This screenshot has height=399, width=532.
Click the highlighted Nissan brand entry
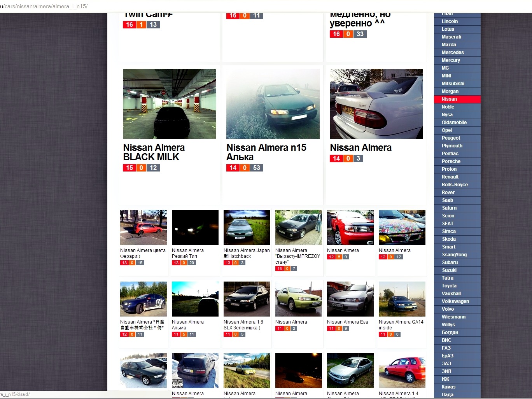pyautogui.click(x=457, y=99)
